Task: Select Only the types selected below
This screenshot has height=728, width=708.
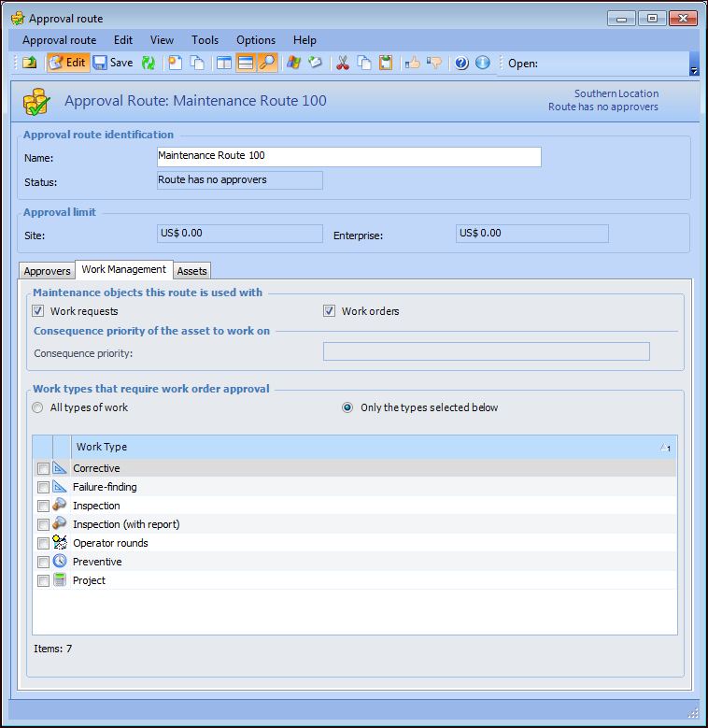Action: (347, 407)
